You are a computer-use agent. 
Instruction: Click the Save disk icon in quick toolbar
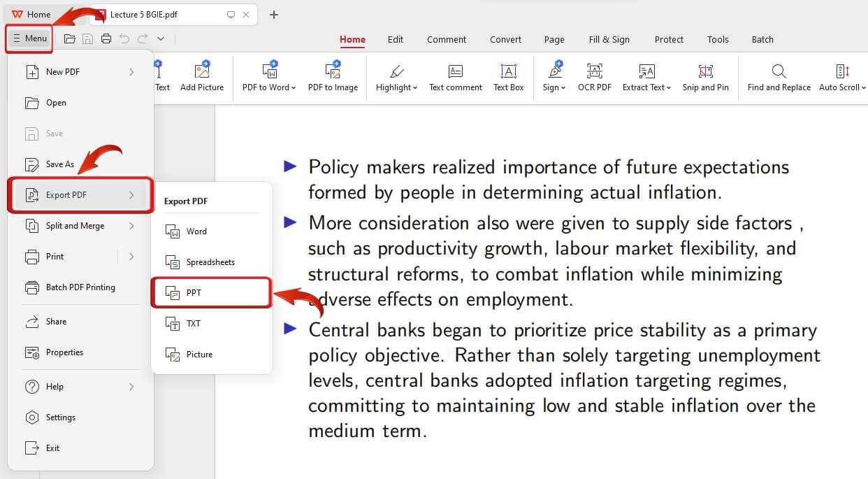coord(88,39)
